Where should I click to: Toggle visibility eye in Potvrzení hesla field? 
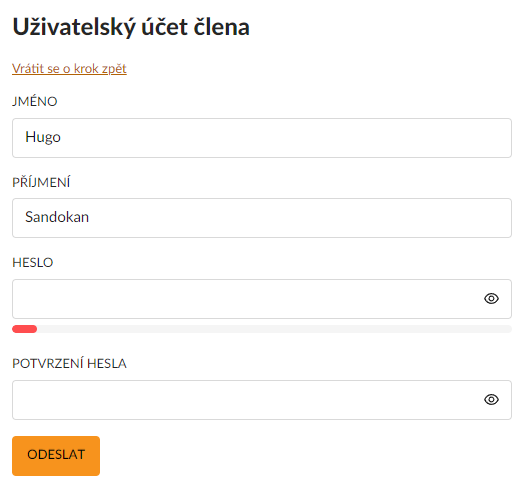pos(491,400)
